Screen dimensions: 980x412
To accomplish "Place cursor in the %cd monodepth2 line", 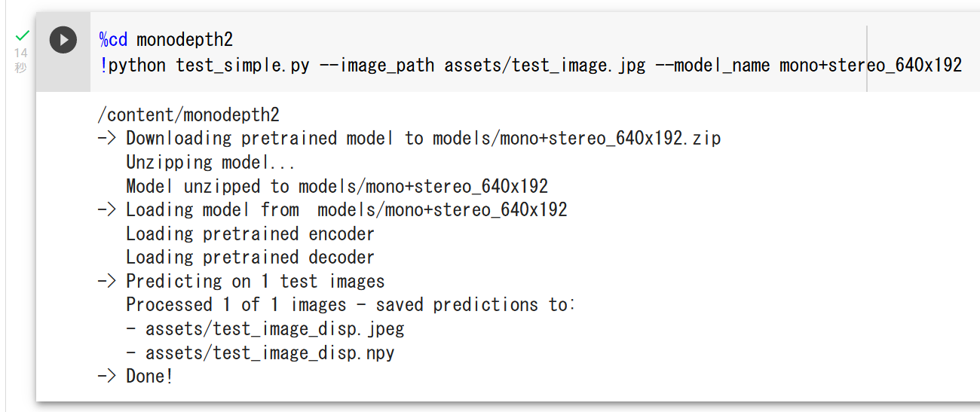I will pos(166,40).
